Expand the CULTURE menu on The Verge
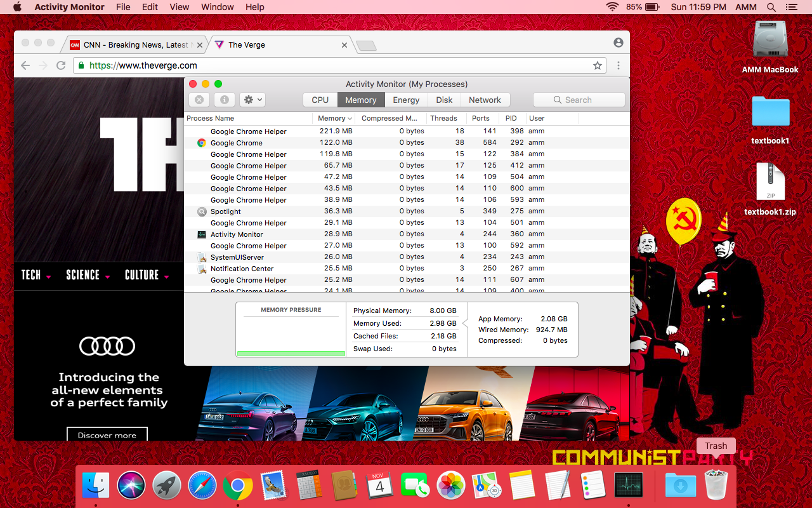Viewport: 812px width, 508px height. 147,275
